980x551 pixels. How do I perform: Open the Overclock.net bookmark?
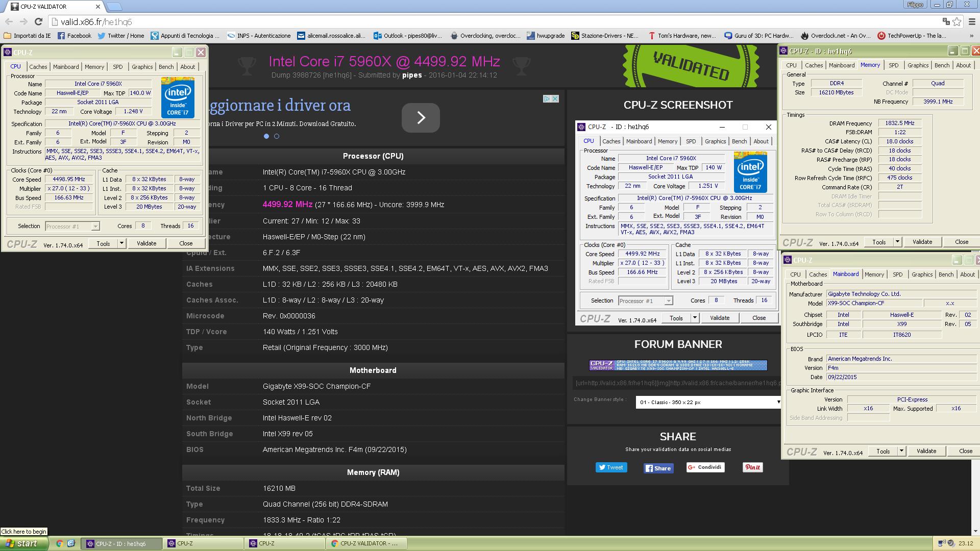click(836, 36)
